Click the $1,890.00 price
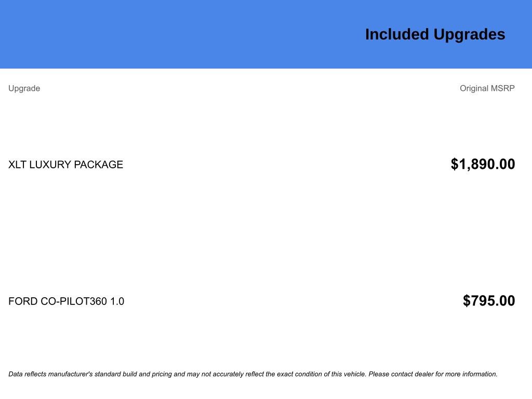 coord(483,164)
